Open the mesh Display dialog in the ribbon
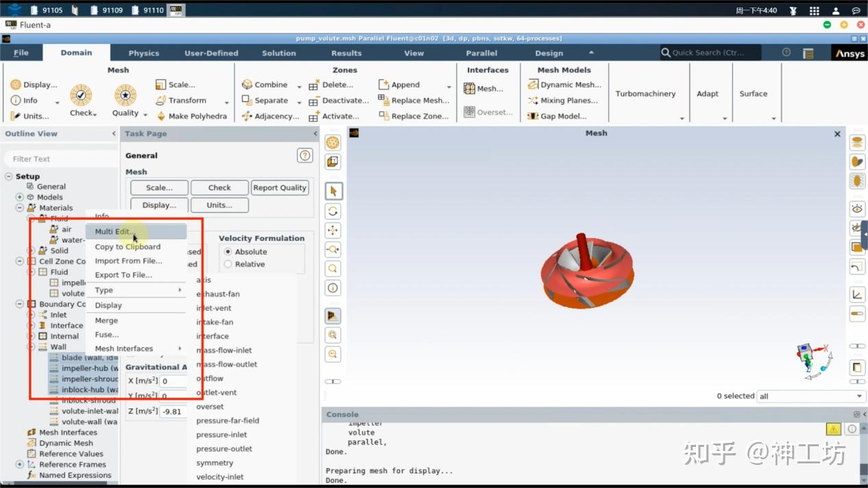This screenshot has width=868, height=488. pos(34,85)
